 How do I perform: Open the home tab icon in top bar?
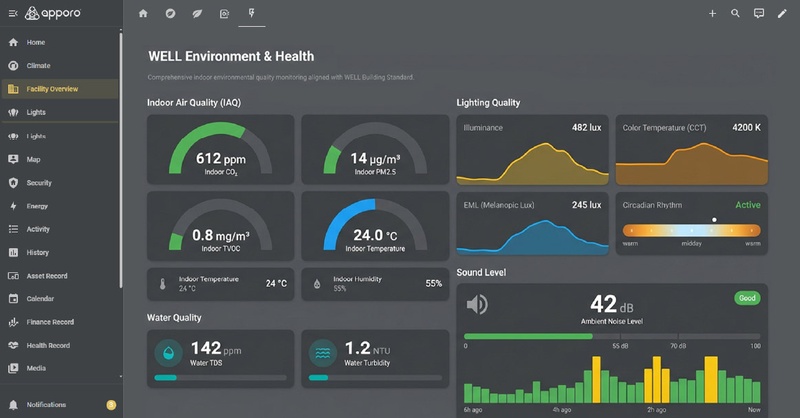(x=143, y=14)
